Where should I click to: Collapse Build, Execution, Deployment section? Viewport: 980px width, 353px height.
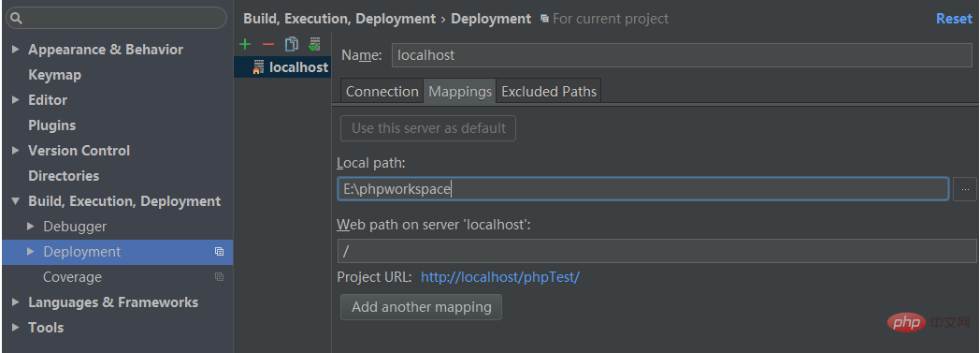(x=16, y=201)
